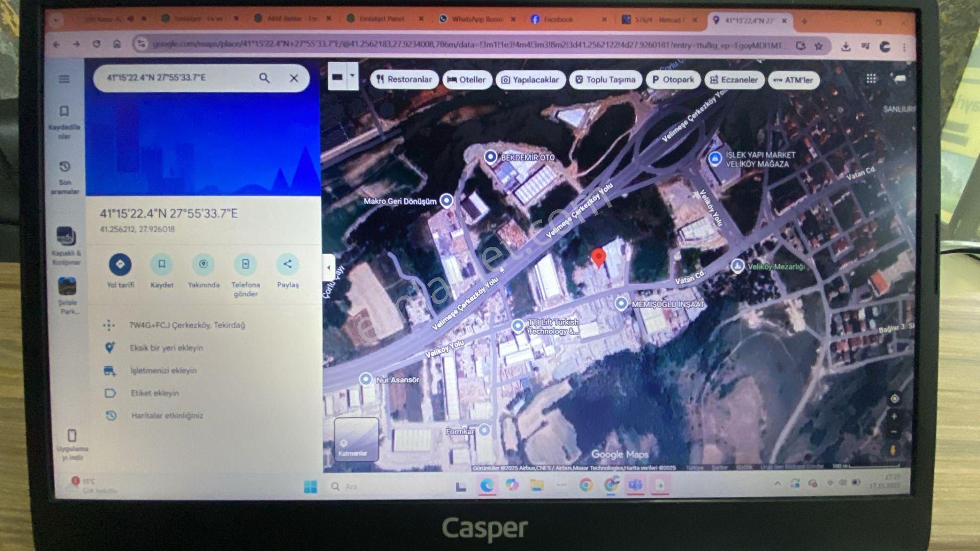This screenshot has width=980, height=551.
Task: Click the Kaydet bookmark icon
Action: [x=161, y=264]
